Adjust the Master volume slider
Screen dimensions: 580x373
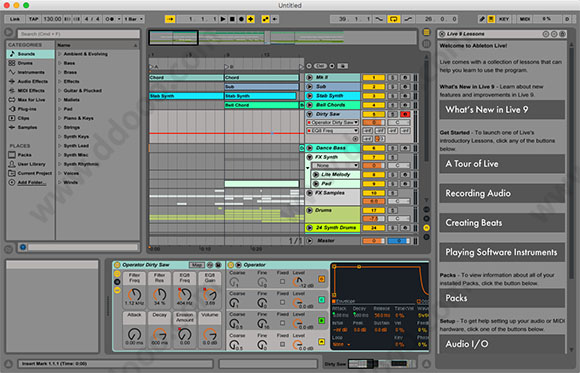pos(374,241)
